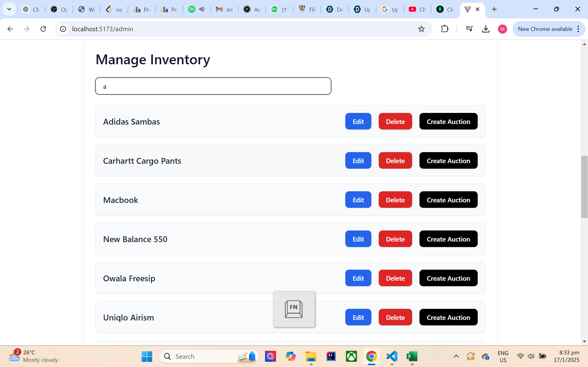The width and height of the screenshot is (588, 367).
Task: Open the ENG US language switcher
Action: pos(503,356)
